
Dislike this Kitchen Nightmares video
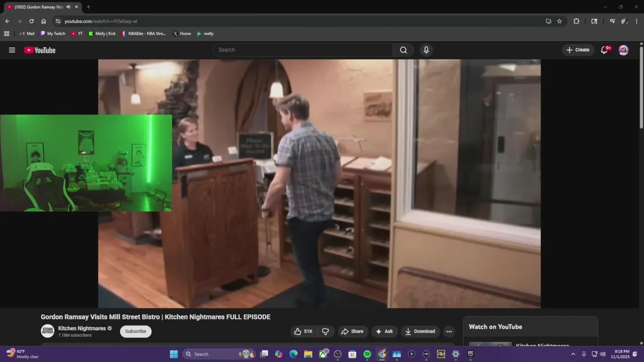(x=325, y=331)
